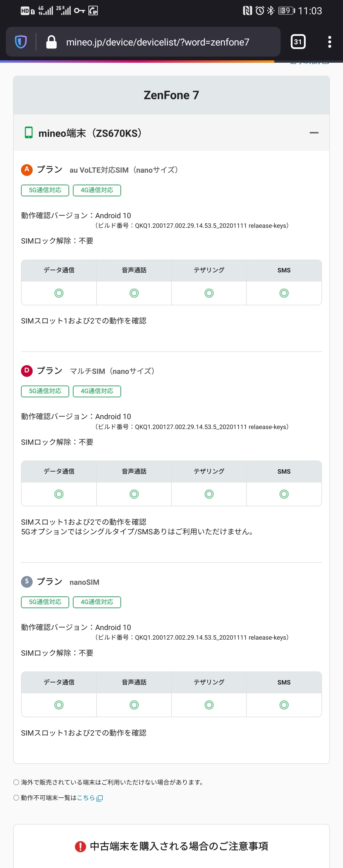This screenshot has width=343, height=868.
Task: Tap the red warning icon for 中古端末 notice
Action: point(80,846)
